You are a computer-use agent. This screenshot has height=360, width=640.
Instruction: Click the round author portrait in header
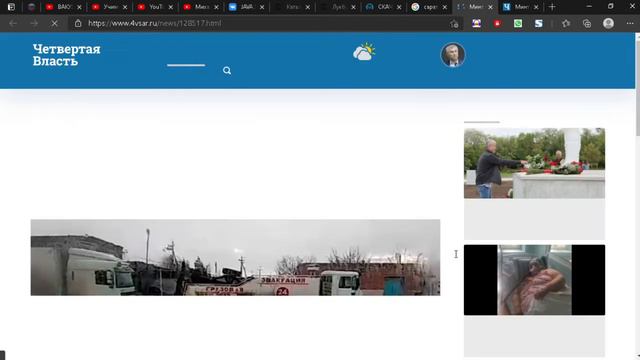[453, 55]
